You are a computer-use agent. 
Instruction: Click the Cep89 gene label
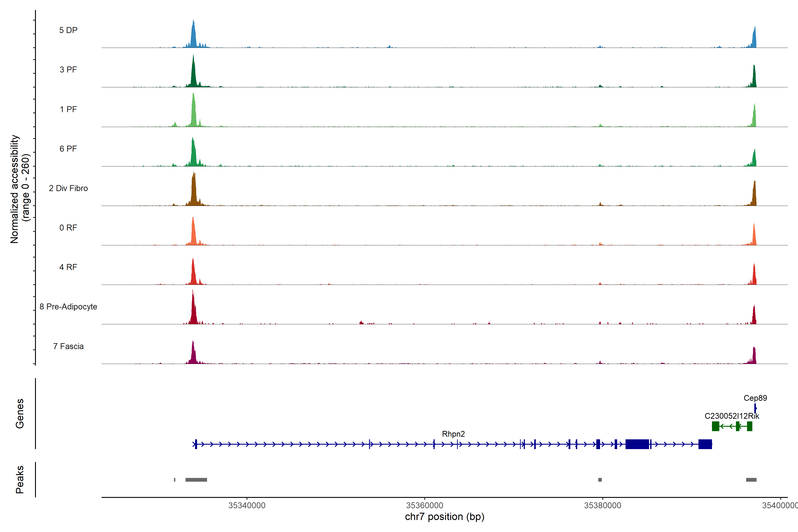coord(755,398)
